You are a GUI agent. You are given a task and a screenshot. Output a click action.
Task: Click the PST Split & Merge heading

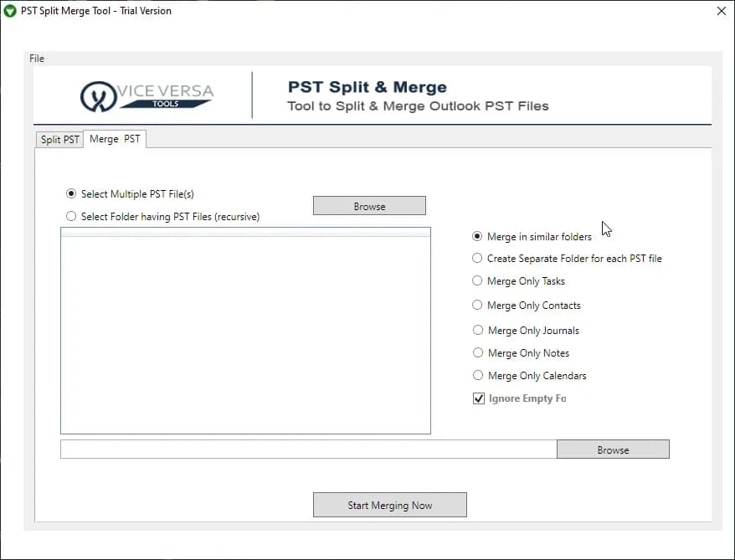pos(367,87)
